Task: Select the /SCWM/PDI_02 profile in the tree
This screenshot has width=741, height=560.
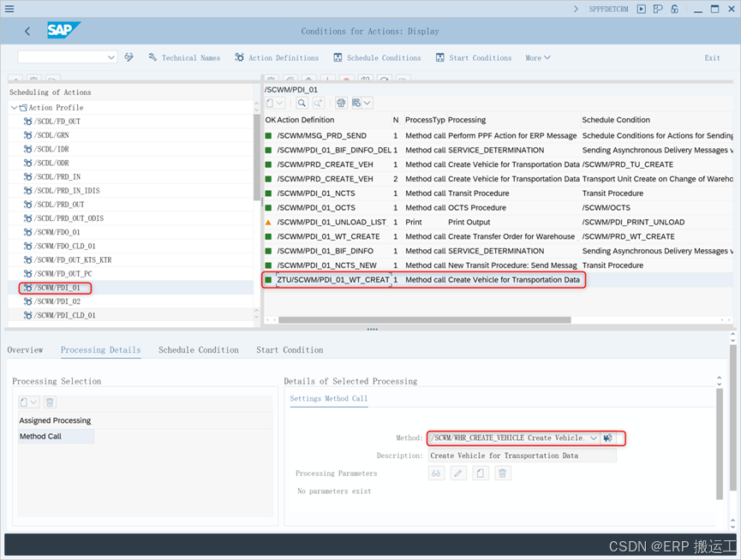Action: click(x=55, y=301)
